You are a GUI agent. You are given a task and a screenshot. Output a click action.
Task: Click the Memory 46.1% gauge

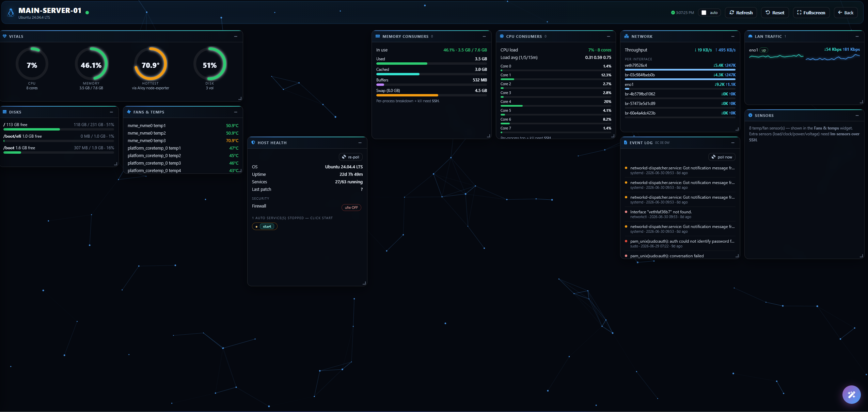click(91, 64)
